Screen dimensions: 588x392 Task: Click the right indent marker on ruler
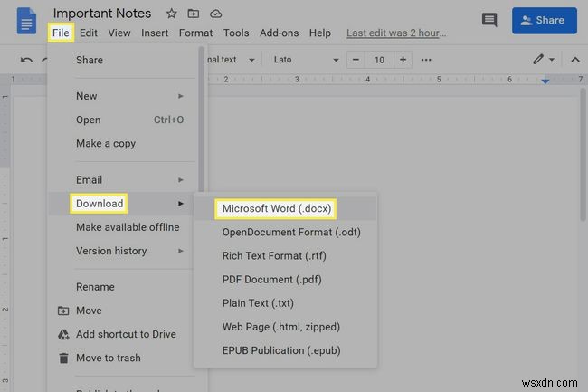click(545, 81)
